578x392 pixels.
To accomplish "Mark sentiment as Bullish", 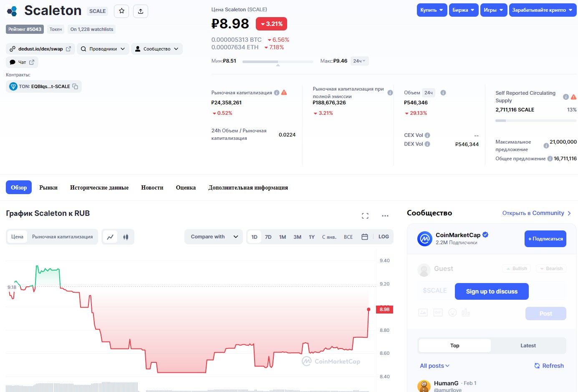I will coord(516,268).
